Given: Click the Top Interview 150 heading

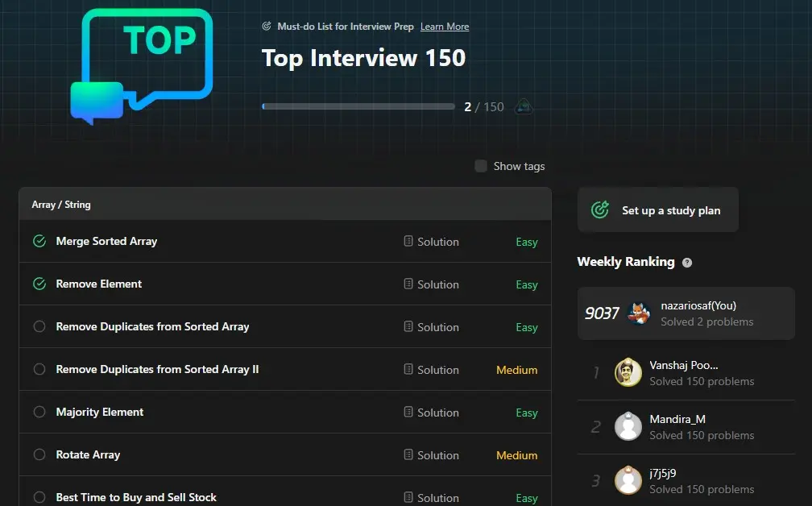Looking at the screenshot, I should coord(363,57).
